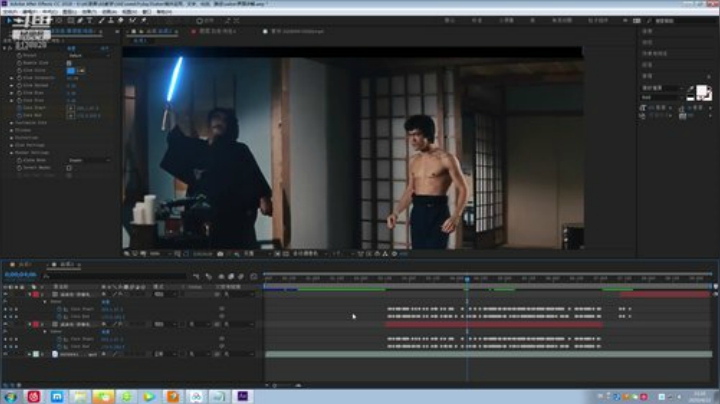Open Character panel font family dropdown
Viewport: 720px width, 404px height.
tap(661, 88)
